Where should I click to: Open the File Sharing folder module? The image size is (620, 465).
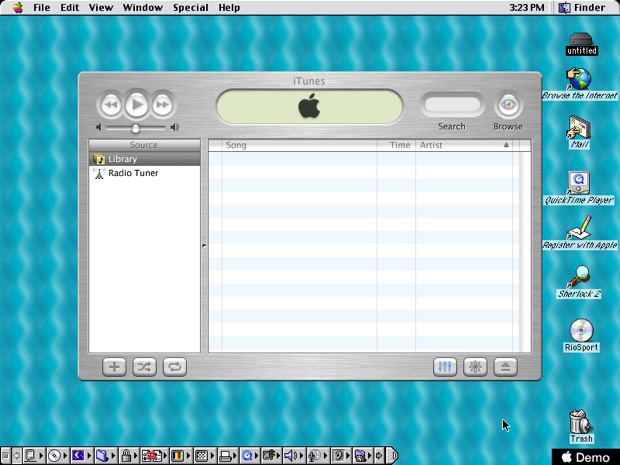(x=105, y=456)
